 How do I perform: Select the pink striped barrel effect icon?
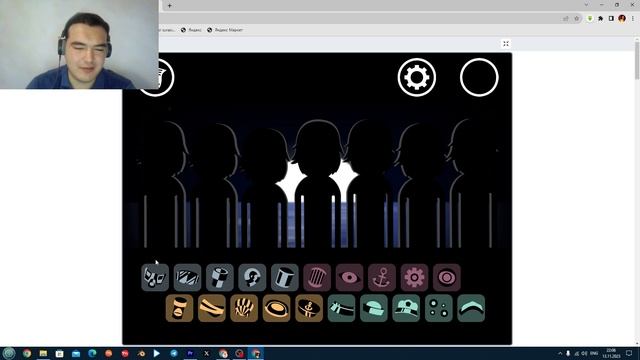pos(317,278)
